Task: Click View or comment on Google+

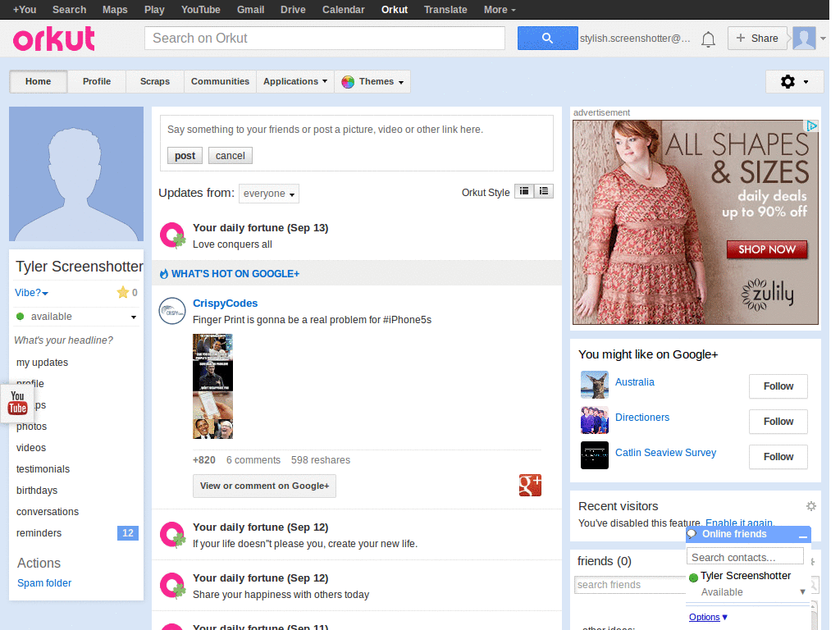Action: tap(265, 486)
